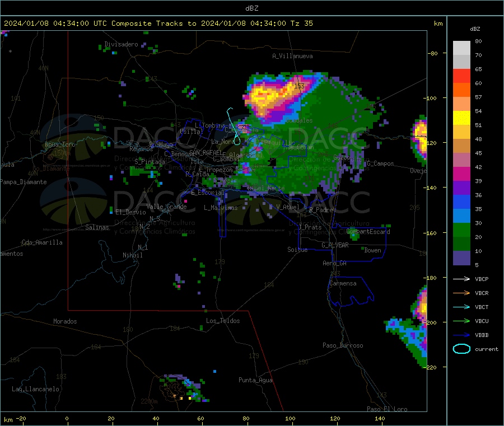Click the Bowen map label
Viewport: 504px width, 426px height.
(x=372, y=250)
